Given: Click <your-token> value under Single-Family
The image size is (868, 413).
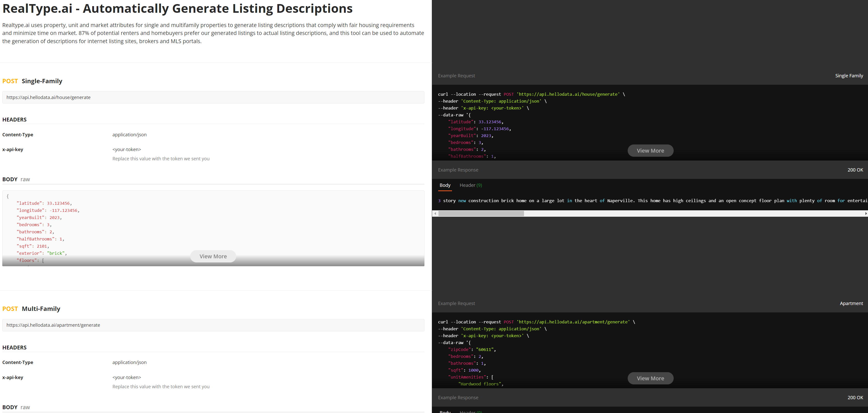Looking at the screenshot, I should [127, 150].
